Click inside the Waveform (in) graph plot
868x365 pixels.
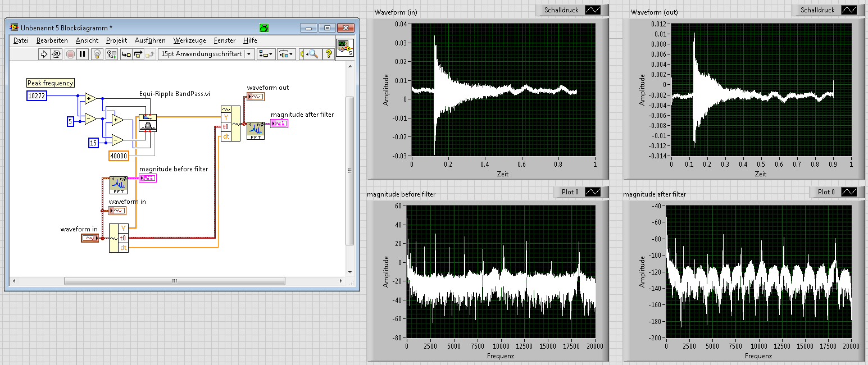point(503,89)
